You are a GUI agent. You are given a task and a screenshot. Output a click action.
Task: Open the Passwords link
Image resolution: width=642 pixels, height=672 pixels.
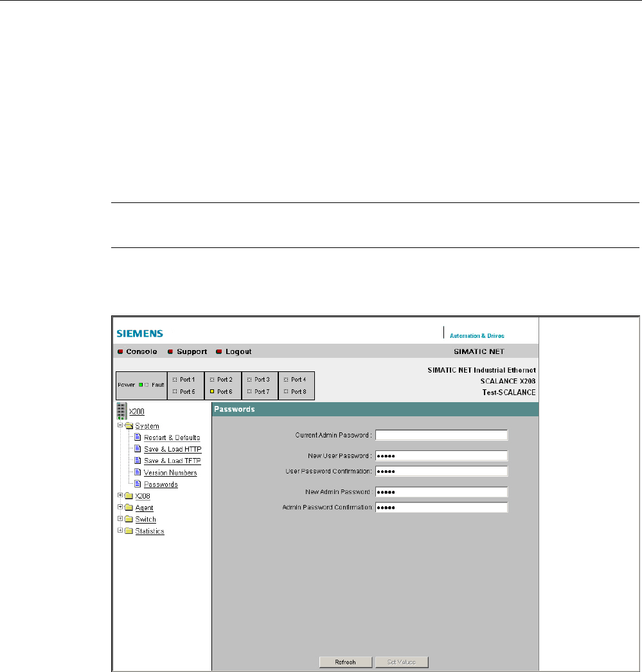(161, 484)
